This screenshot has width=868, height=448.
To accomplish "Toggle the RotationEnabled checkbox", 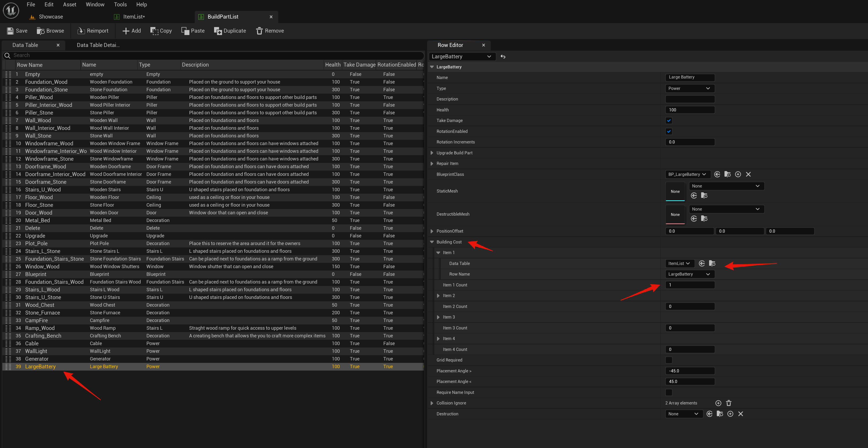I will (x=669, y=131).
